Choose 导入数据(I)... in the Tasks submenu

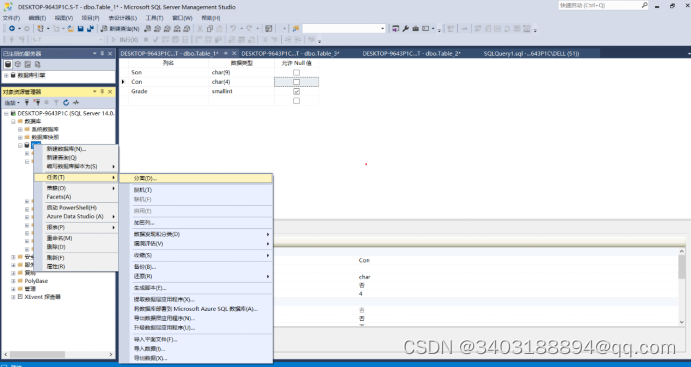pos(196,348)
